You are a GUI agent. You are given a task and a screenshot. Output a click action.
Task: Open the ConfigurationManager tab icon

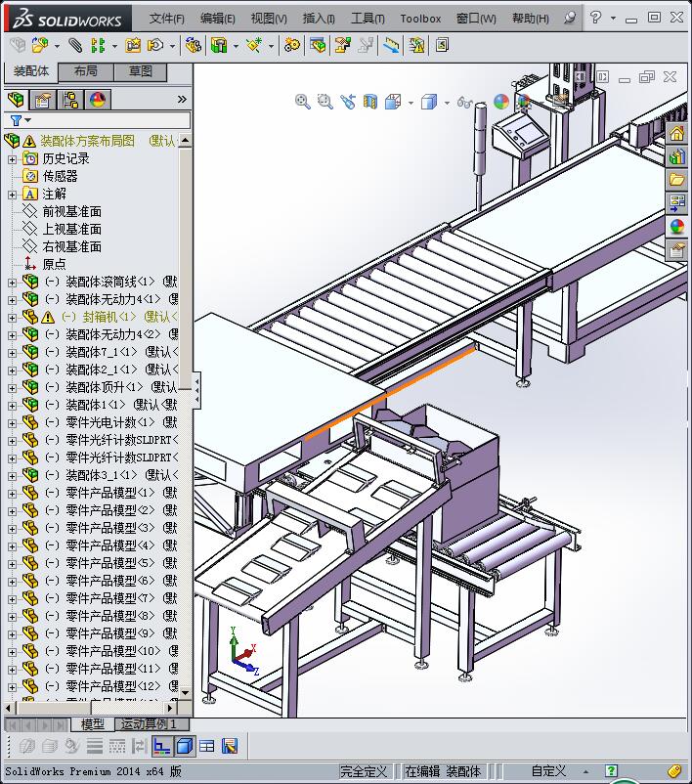pos(70,100)
